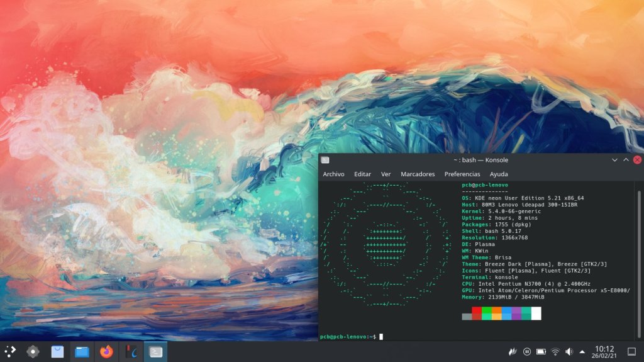Open System Settings from the taskbar
This screenshot has width=644, height=362.
(x=33, y=351)
